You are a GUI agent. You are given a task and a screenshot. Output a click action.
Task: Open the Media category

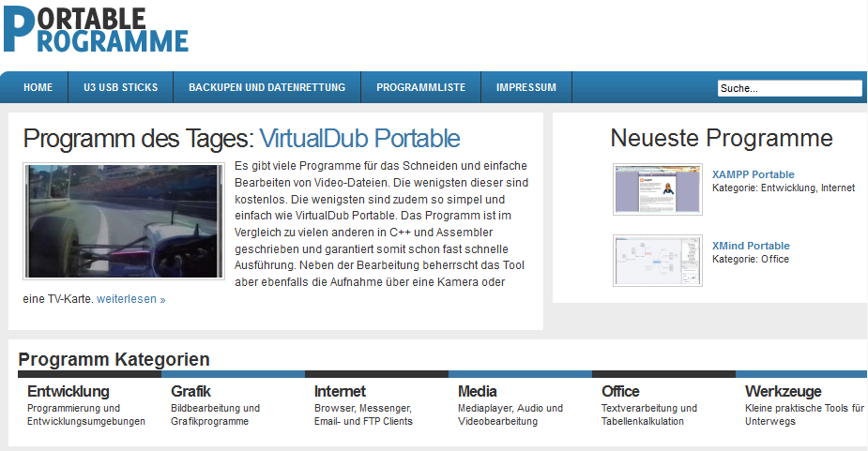(478, 391)
